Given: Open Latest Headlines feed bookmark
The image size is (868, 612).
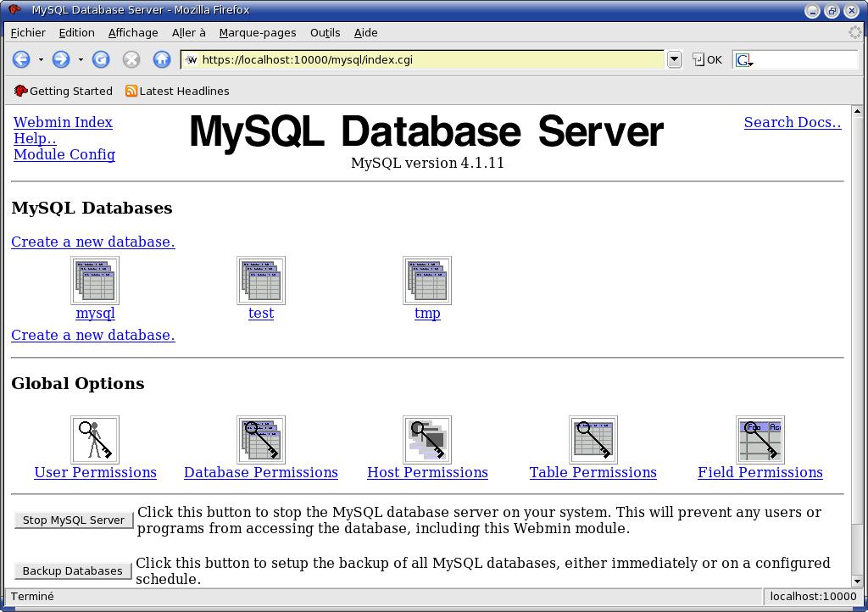Looking at the screenshot, I should (x=177, y=91).
